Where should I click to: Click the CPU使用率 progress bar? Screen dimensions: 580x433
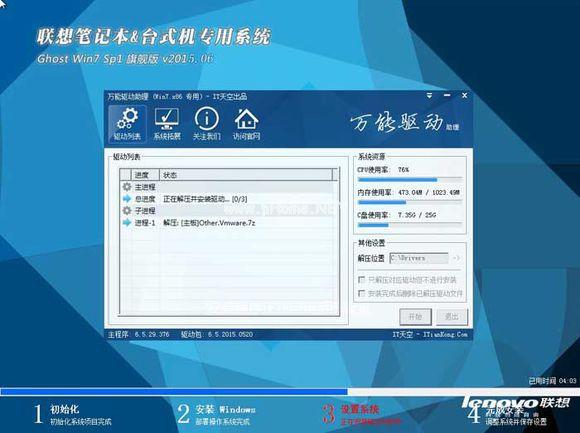tap(410, 180)
